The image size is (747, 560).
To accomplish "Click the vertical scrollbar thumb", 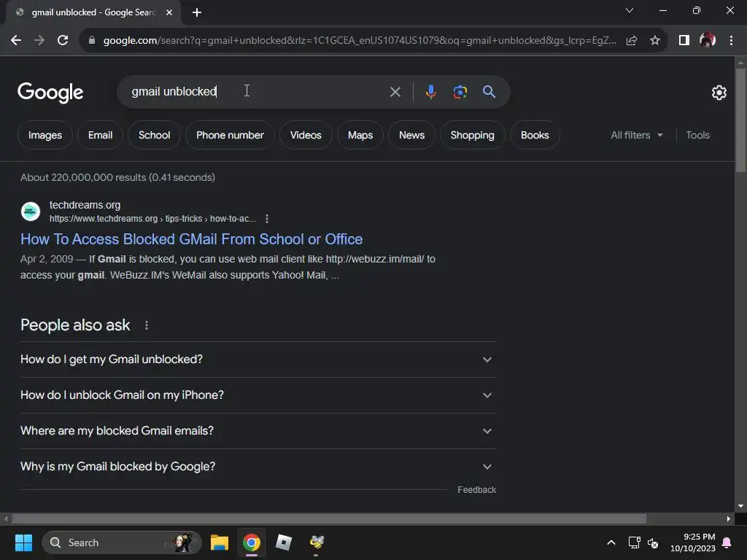I will click(740, 120).
